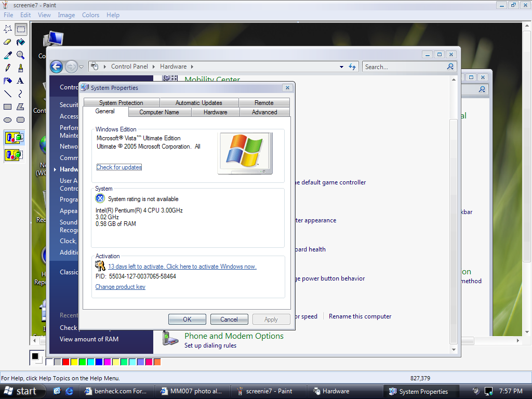Enable the transparent selection option
This screenshot has width=532, height=399.
14,155
